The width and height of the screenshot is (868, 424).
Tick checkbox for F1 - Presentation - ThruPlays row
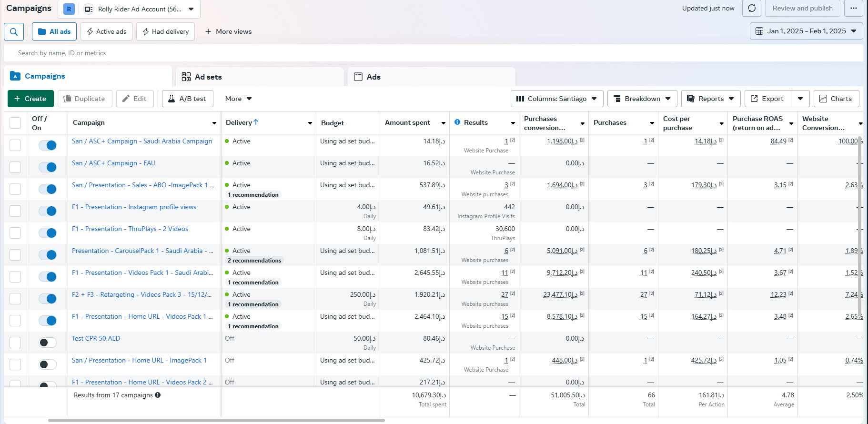[x=15, y=233]
